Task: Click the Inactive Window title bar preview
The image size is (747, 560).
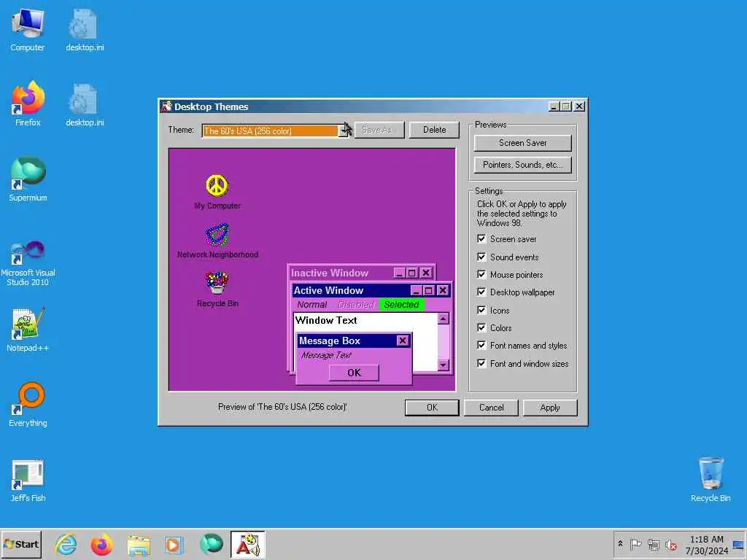Action: [362, 273]
